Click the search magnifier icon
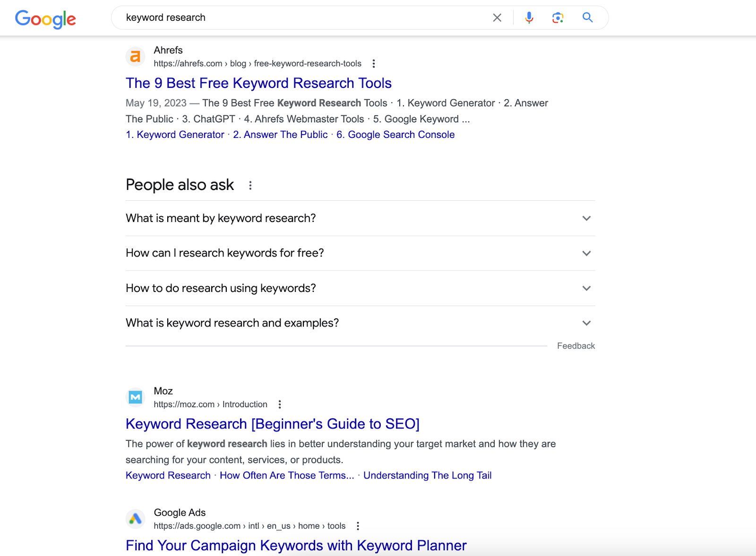This screenshot has height=556, width=756. (x=587, y=17)
